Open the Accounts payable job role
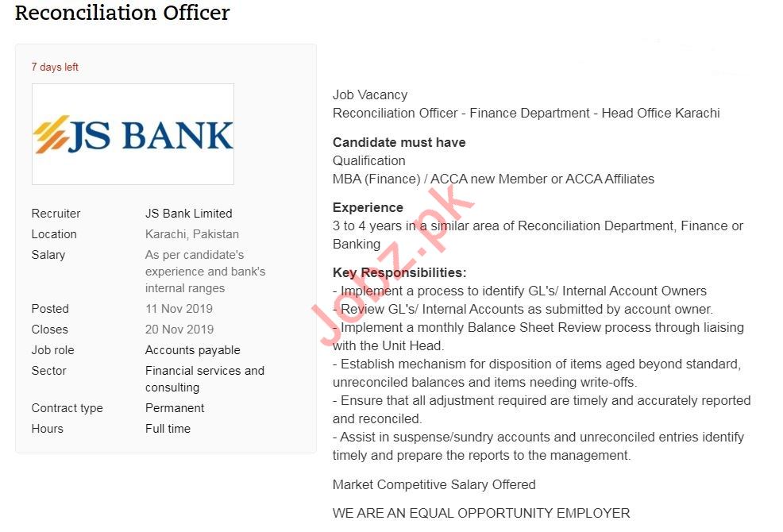 [192, 350]
